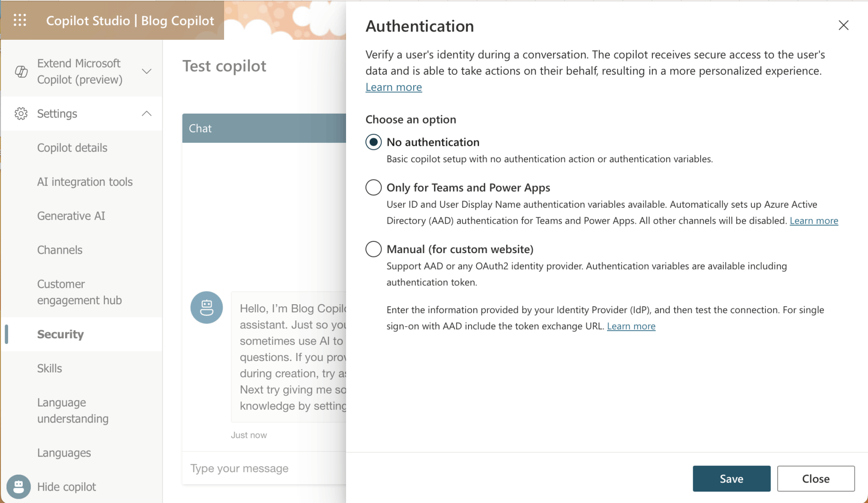
Task: Expand Extend Microsoft Copilot chevron
Action: pyautogui.click(x=147, y=71)
